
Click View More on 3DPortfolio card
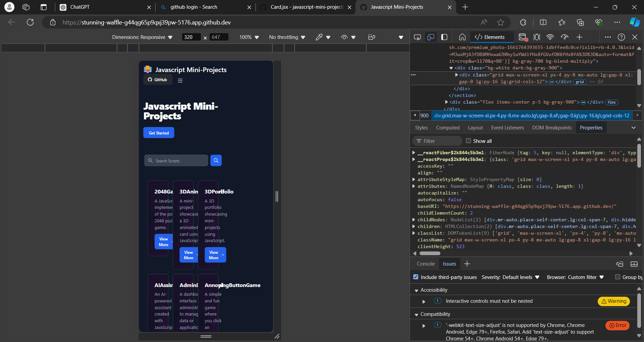click(x=215, y=255)
